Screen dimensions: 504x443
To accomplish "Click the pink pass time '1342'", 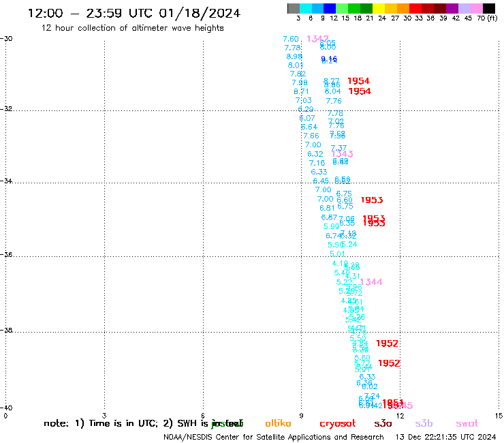I will [x=317, y=39].
